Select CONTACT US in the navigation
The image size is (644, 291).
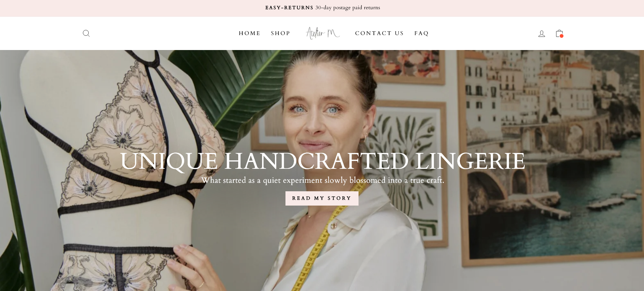click(x=379, y=33)
